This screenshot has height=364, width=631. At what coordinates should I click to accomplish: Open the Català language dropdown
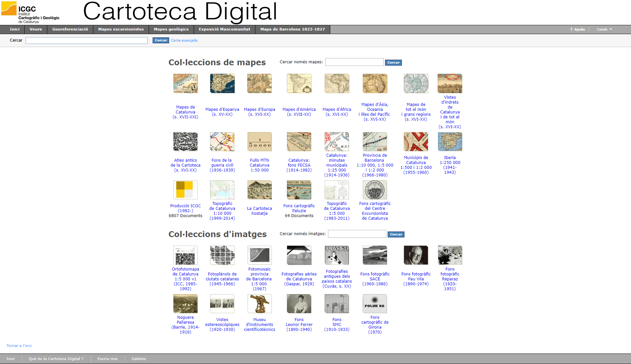(604, 29)
